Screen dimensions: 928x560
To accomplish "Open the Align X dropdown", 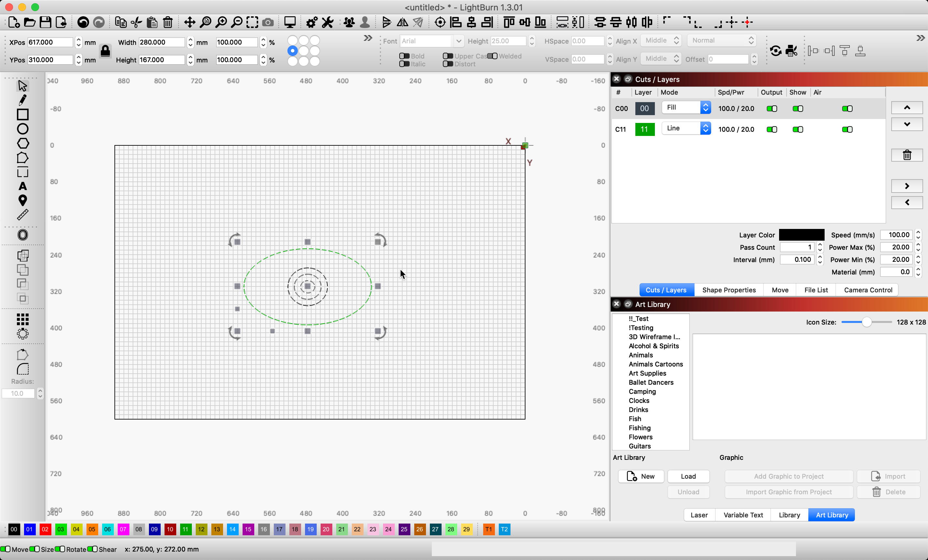I will pyautogui.click(x=661, y=41).
